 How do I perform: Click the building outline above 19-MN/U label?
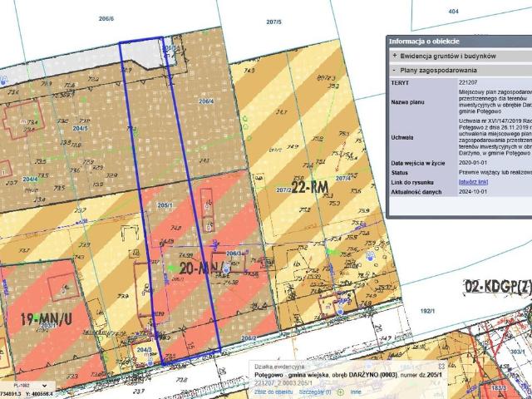point(64,287)
